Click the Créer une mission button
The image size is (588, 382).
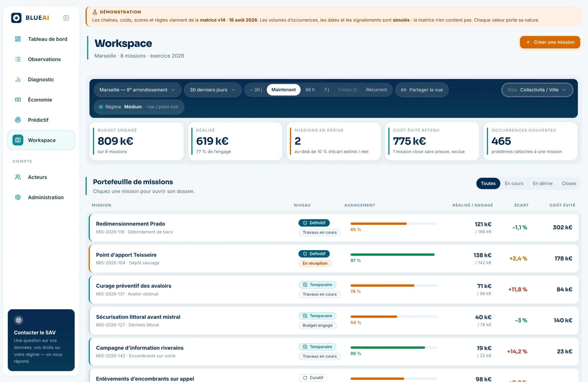[550, 42]
